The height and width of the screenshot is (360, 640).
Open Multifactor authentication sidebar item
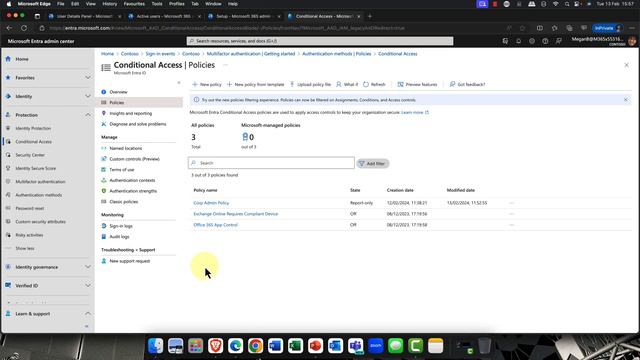point(40,182)
